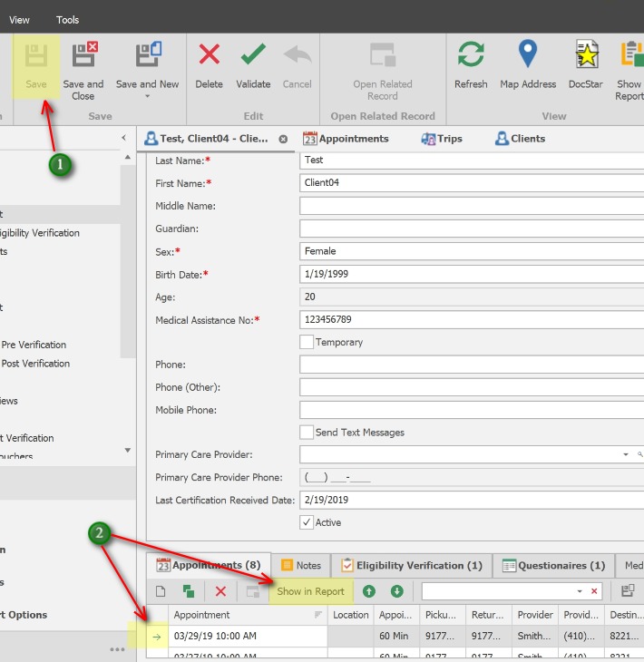This screenshot has height=662, width=644.
Task: Click the Mobile Phone field
Action: click(x=472, y=410)
